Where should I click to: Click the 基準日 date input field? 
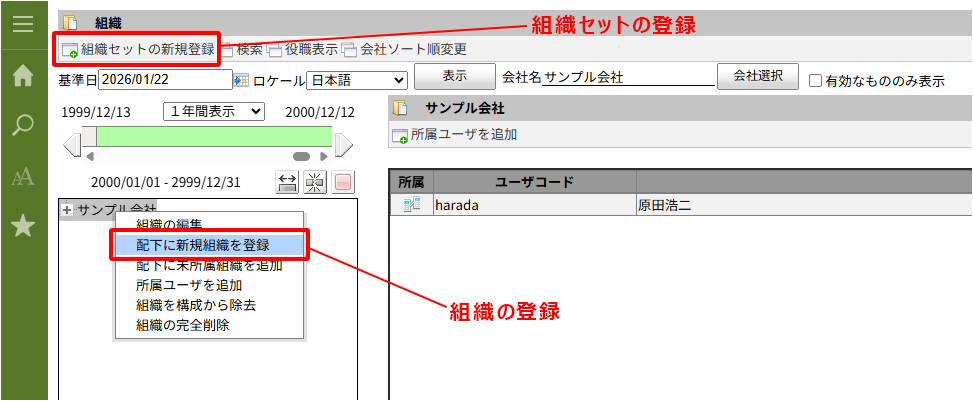pyautogui.click(x=179, y=79)
